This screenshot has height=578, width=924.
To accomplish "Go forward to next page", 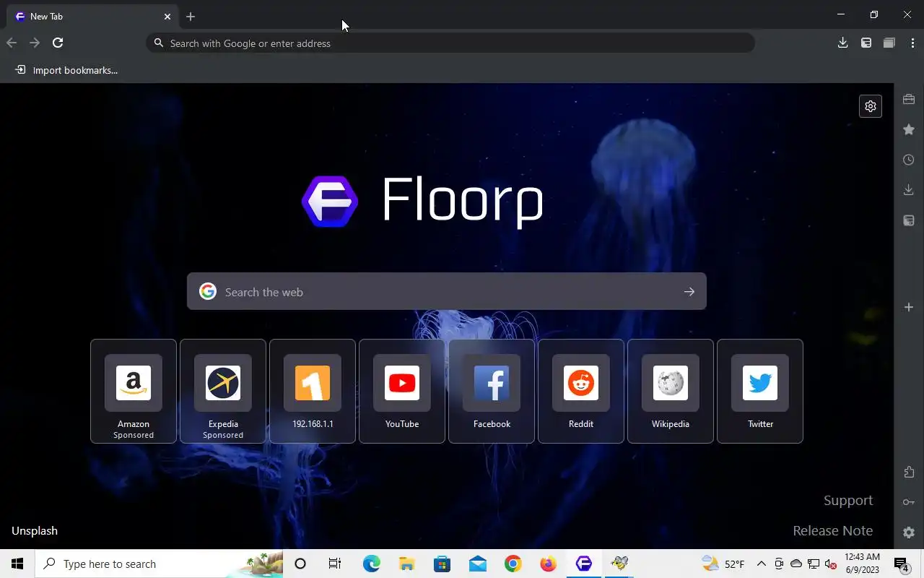I will (x=35, y=43).
